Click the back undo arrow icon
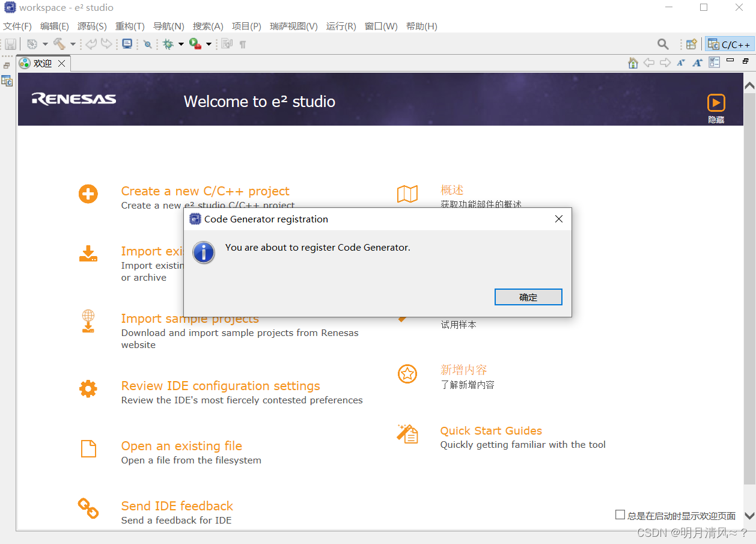 (91, 44)
